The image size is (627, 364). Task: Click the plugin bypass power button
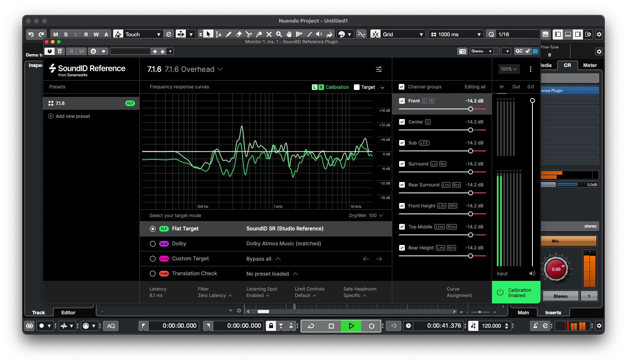click(50, 51)
